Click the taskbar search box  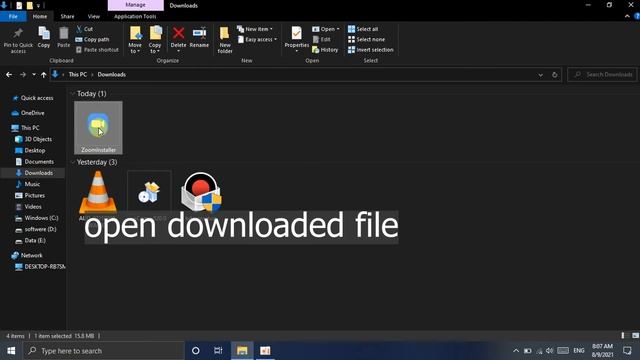coord(103,351)
